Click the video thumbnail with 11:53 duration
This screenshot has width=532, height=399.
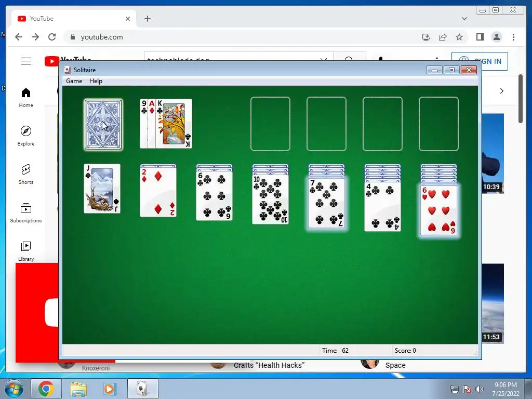pyautogui.click(x=493, y=303)
